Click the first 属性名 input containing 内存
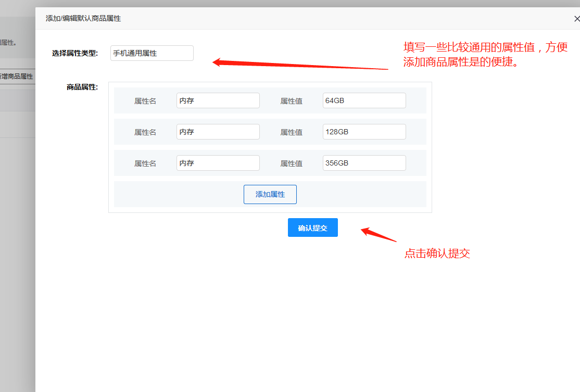Screen dimensions: 580x392 click(x=218, y=100)
